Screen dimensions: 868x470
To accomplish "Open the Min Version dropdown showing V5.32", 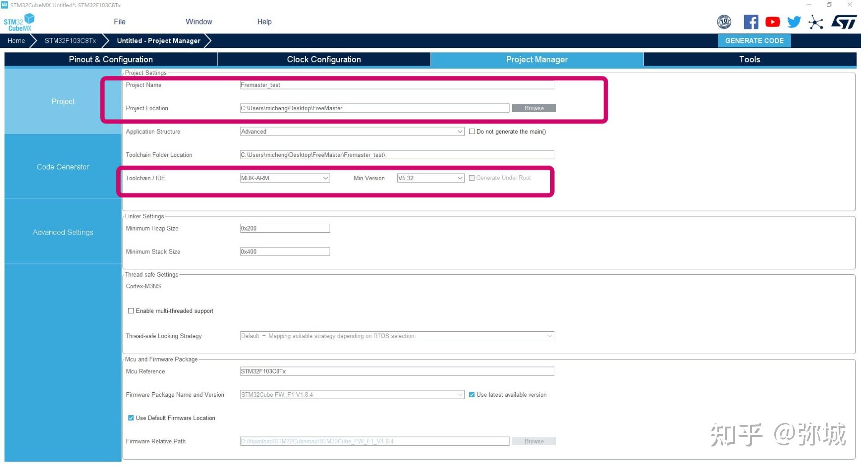I will pyautogui.click(x=430, y=178).
